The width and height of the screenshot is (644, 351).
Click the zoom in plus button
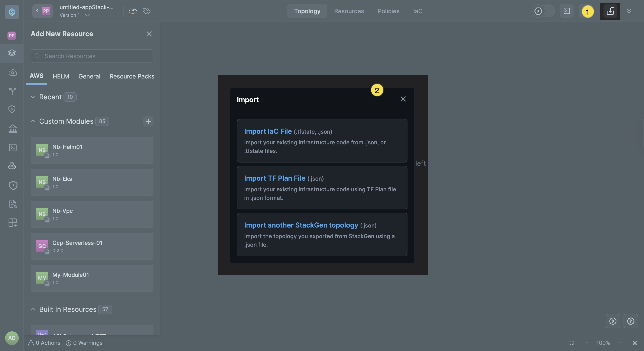587,343
